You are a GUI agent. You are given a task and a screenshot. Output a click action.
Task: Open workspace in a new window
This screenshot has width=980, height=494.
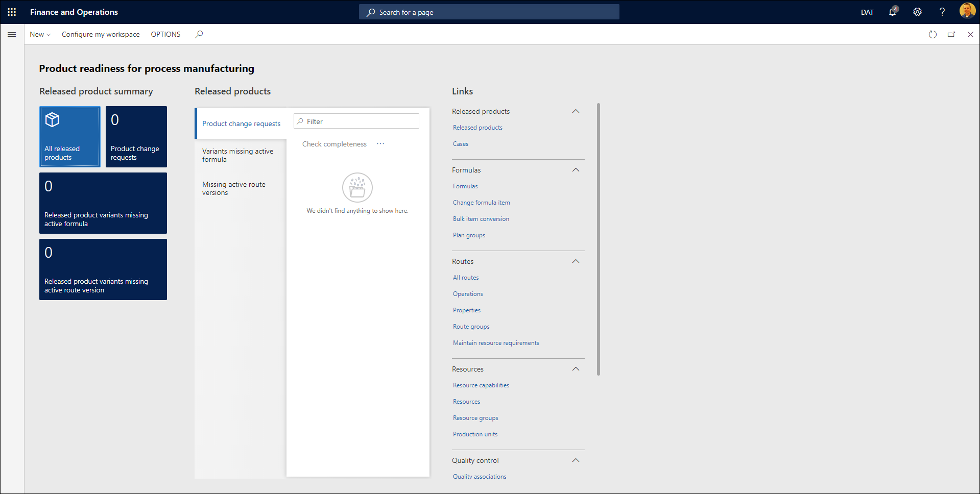click(x=951, y=34)
